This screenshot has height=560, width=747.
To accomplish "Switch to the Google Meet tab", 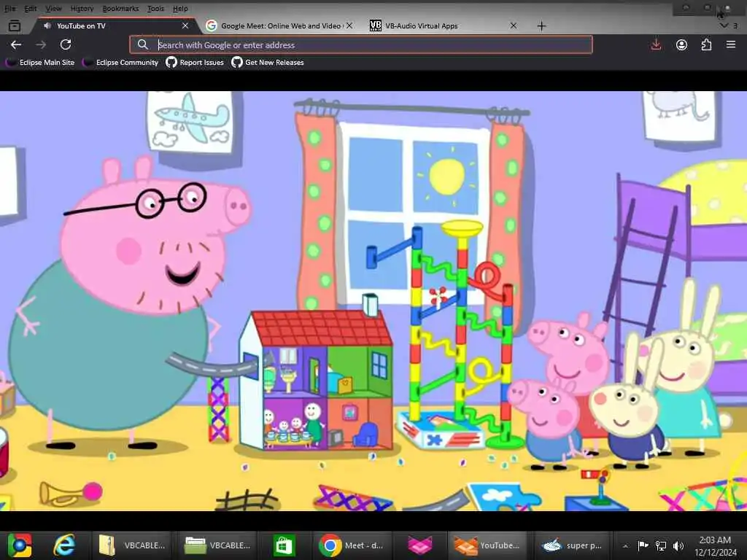I will coord(280,26).
